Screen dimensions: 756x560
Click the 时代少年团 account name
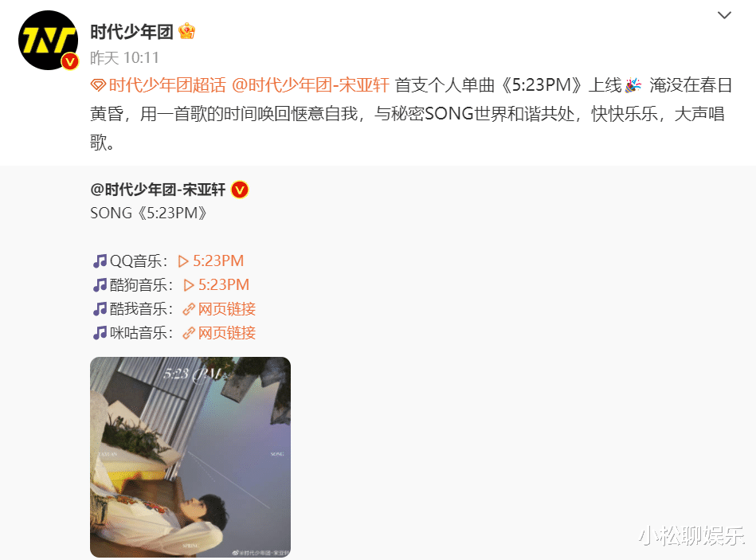[131, 32]
